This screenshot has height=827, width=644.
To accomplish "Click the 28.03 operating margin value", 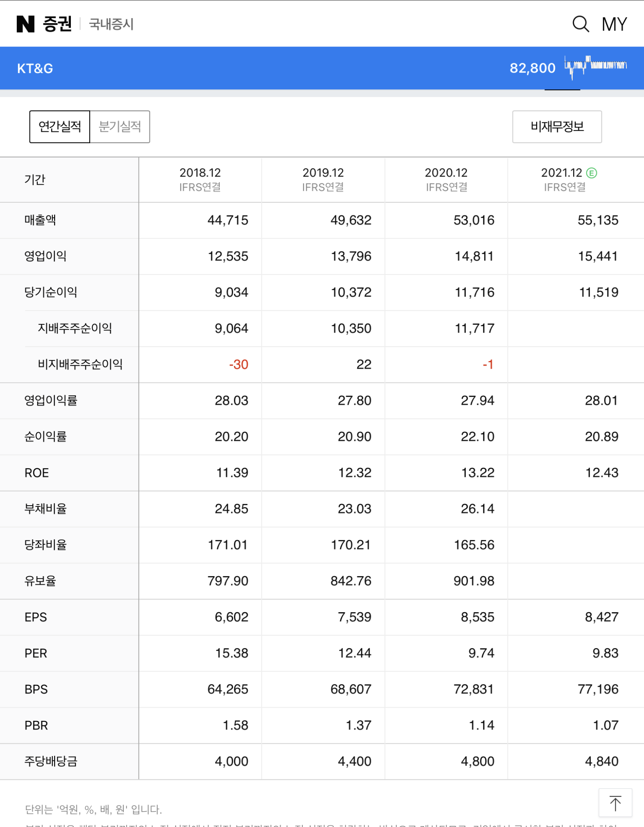I will (x=232, y=401).
